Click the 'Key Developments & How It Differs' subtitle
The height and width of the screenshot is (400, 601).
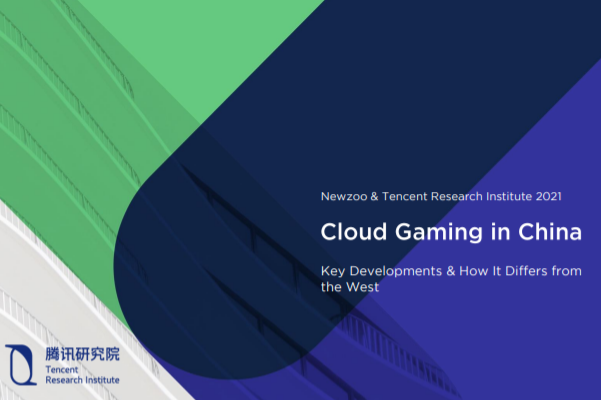point(451,279)
